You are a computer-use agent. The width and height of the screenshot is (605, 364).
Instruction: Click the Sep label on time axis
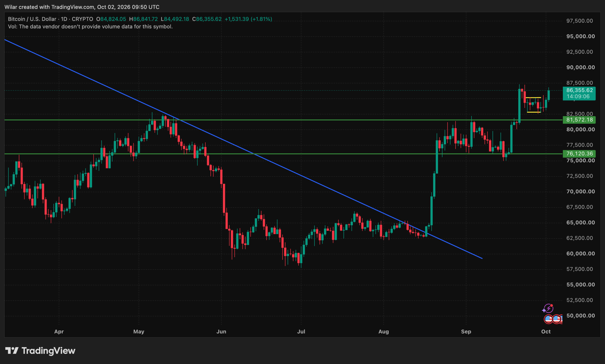pyautogui.click(x=466, y=332)
